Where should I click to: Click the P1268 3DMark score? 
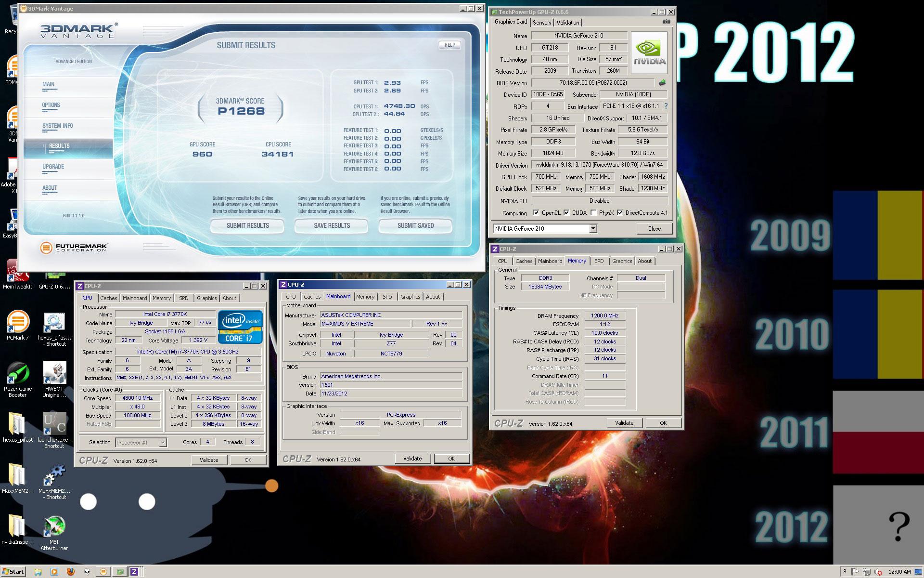(x=241, y=111)
